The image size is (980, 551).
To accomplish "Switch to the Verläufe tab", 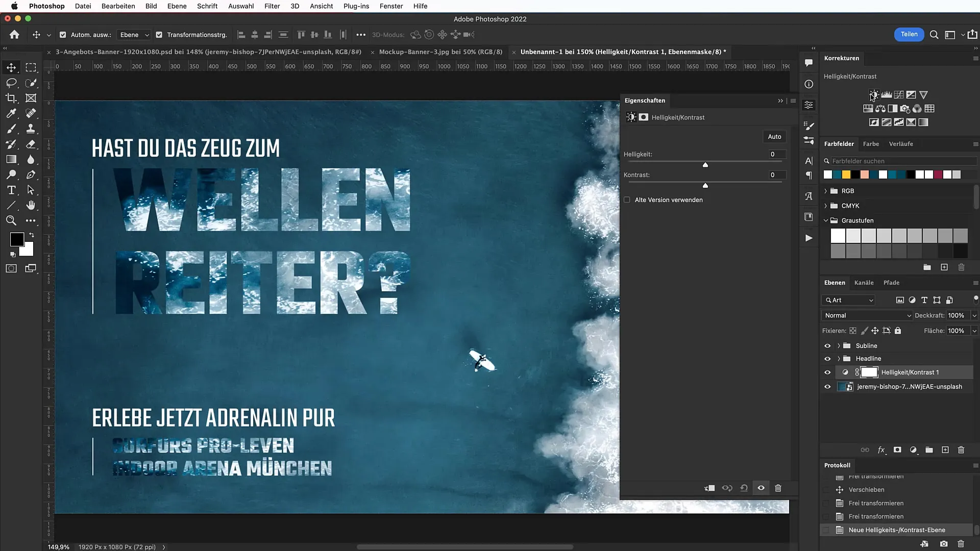I will (x=901, y=144).
